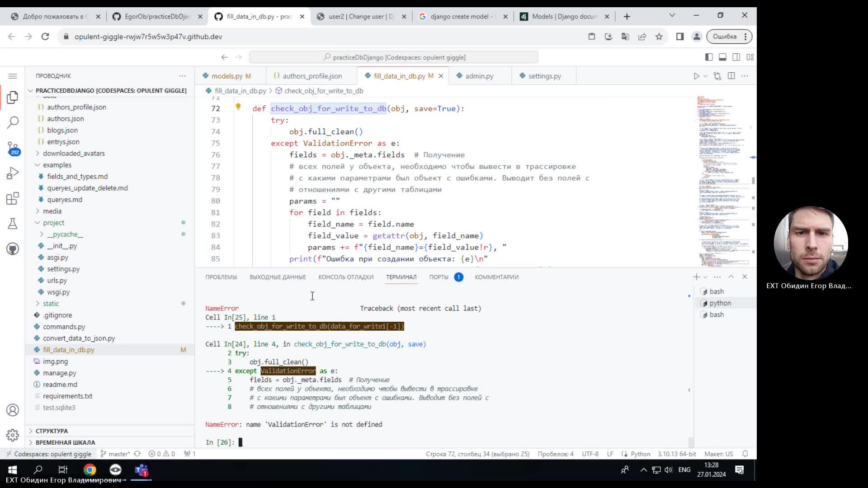The width and height of the screenshot is (868, 488).
Task: Open Run and Debug view
Action: coord(13,173)
